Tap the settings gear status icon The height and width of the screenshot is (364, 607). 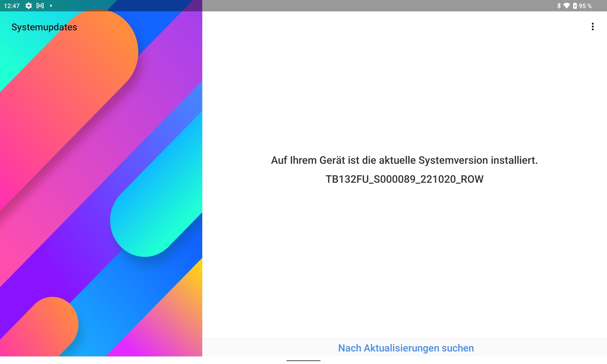[x=28, y=6]
